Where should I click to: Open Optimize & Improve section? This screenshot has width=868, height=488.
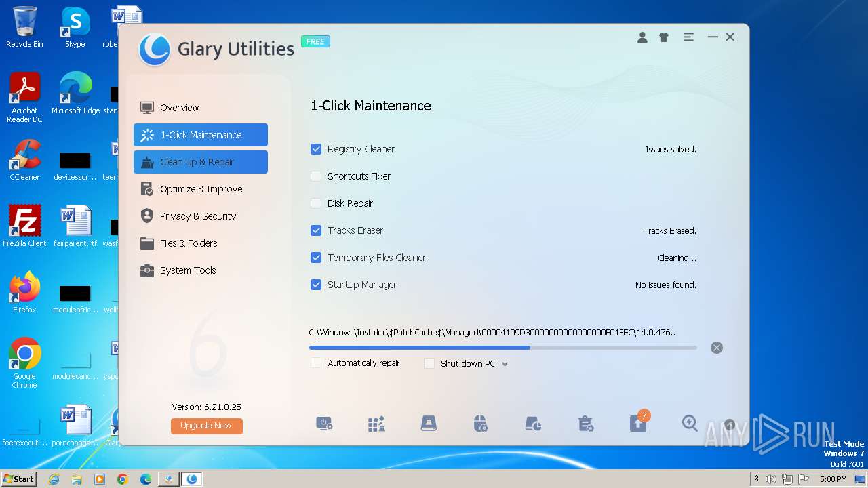(x=201, y=189)
